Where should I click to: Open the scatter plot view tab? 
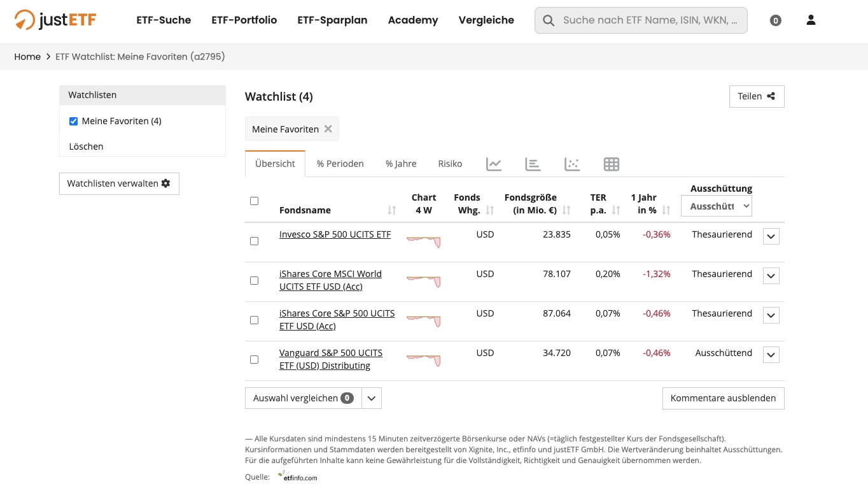coord(572,164)
